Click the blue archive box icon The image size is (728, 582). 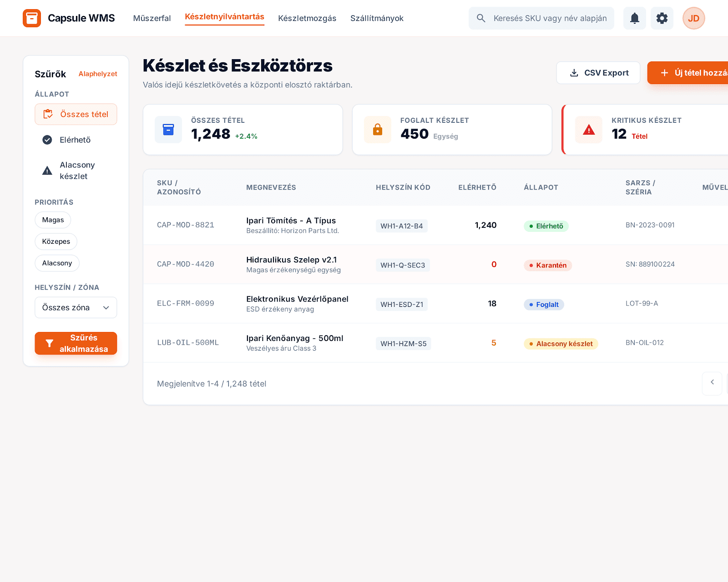click(x=168, y=130)
